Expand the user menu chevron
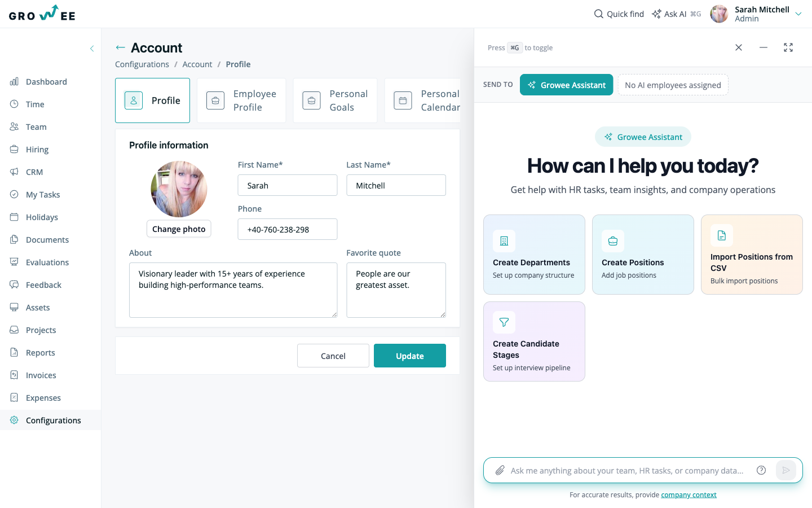This screenshot has width=812, height=508. coord(798,14)
